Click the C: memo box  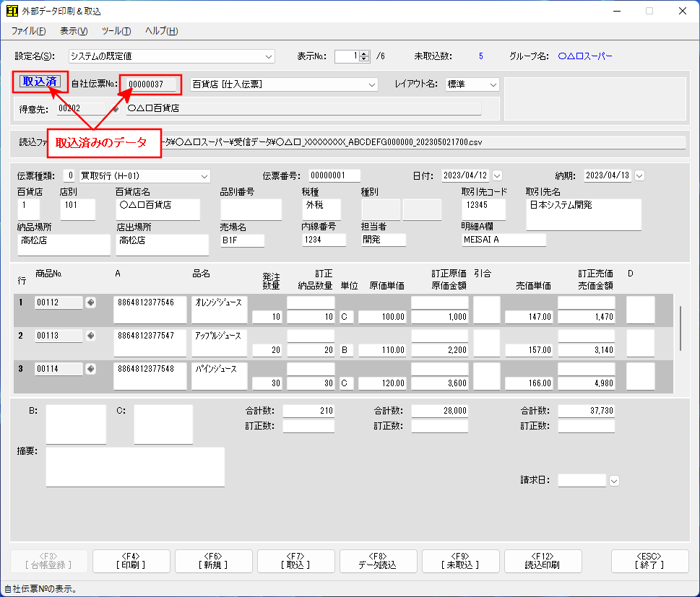point(163,424)
